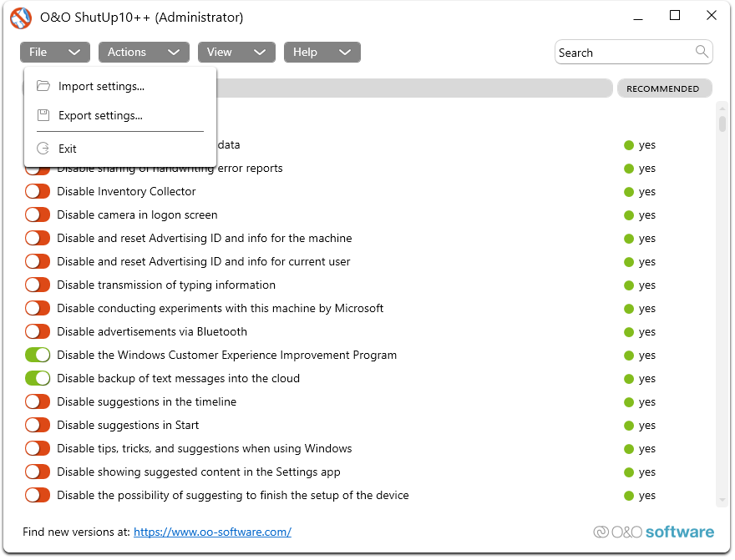
Task: Open the View dropdown menu
Action: [x=236, y=52]
